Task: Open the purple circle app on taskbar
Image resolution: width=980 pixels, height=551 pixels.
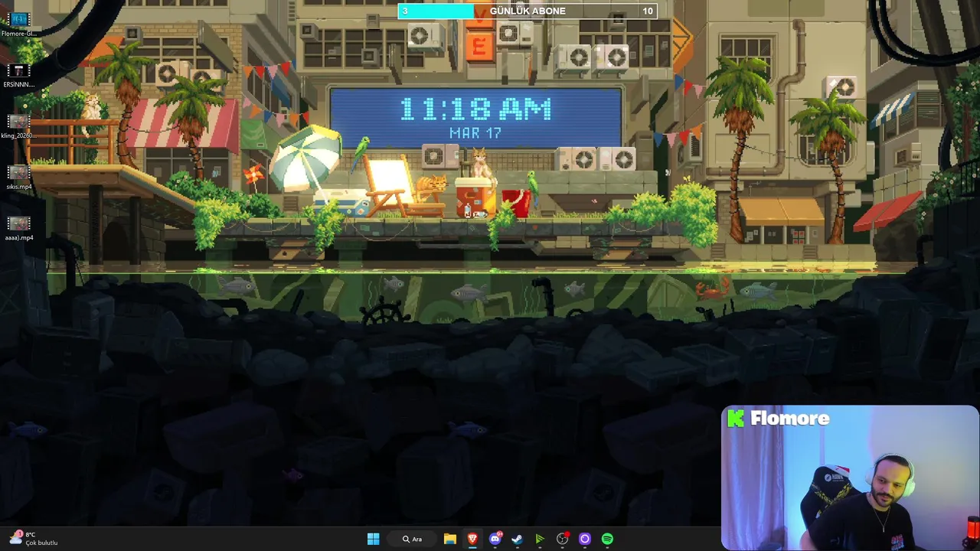Action: 585,539
